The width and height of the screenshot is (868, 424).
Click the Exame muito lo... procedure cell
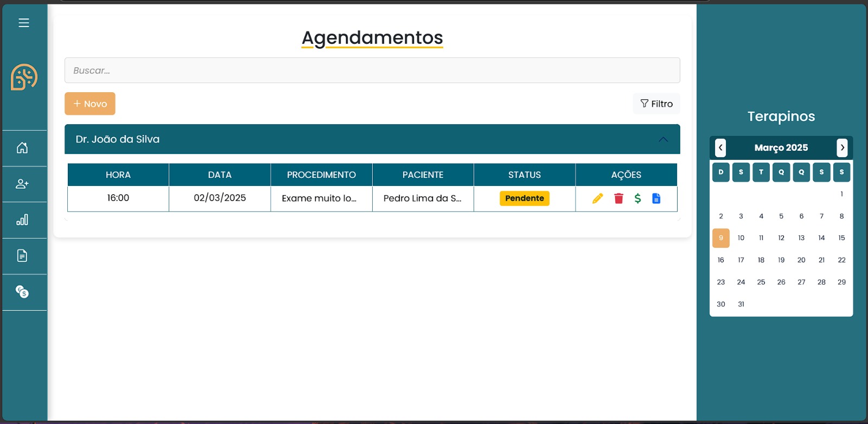[321, 198]
